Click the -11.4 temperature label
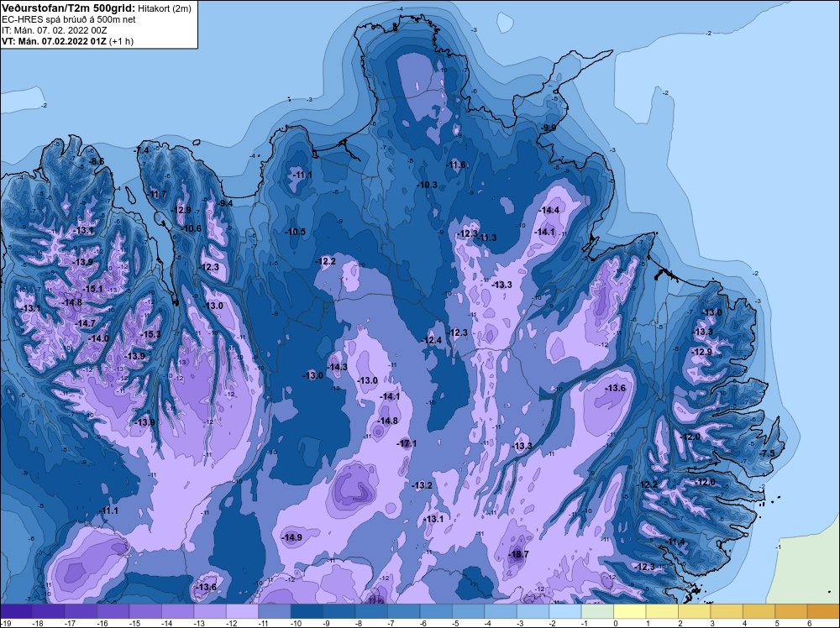The width and height of the screenshot is (840, 628). (x=675, y=542)
